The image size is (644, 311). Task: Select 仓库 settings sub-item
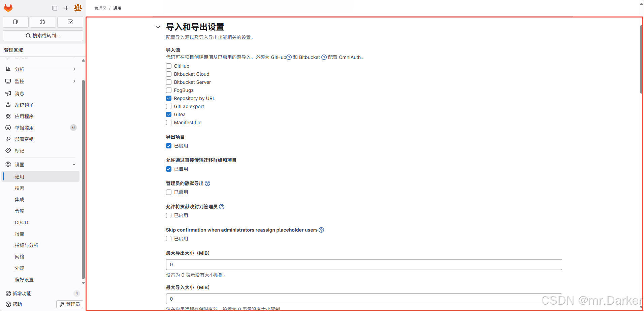[x=41, y=211]
